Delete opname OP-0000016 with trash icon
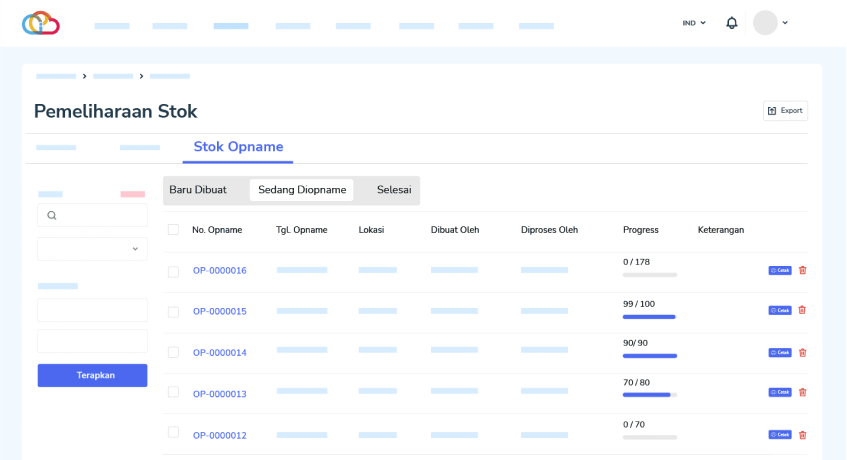The image size is (847, 460). click(x=802, y=270)
